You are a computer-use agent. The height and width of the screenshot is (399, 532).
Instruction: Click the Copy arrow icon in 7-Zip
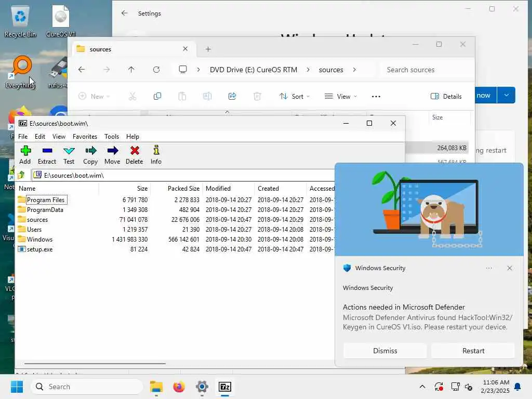click(90, 155)
